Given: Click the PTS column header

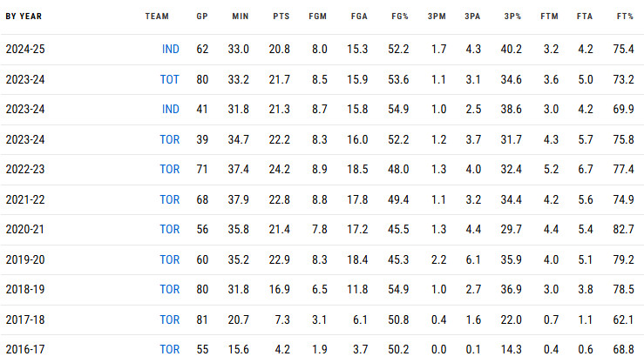Looking at the screenshot, I should click(281, 17).
